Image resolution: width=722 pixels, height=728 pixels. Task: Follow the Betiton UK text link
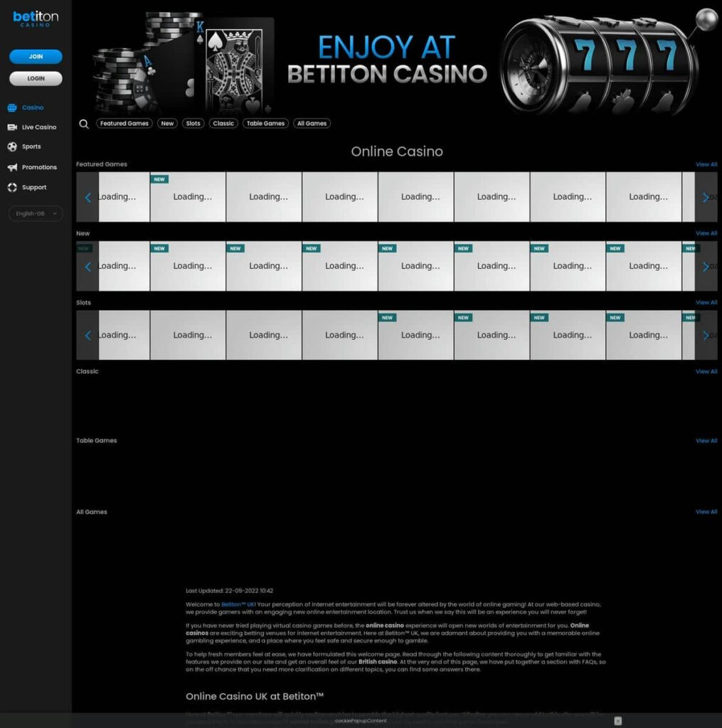click(x=238, y=604)
